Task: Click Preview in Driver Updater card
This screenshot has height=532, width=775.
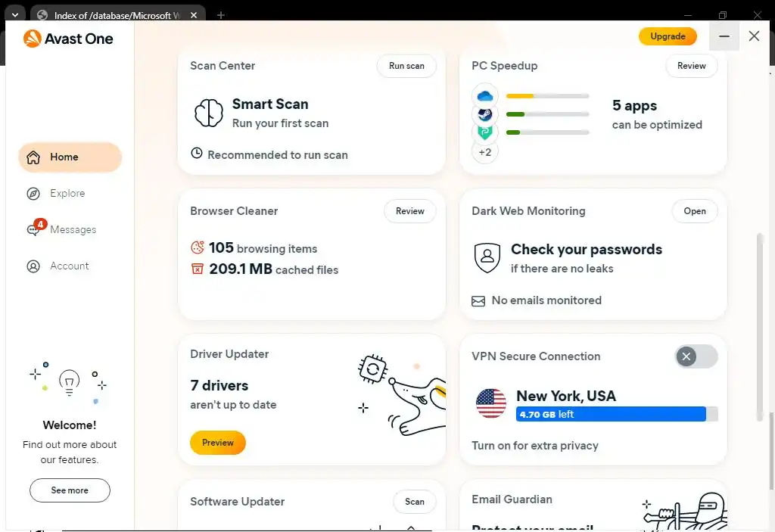Action: click(217, 443)
